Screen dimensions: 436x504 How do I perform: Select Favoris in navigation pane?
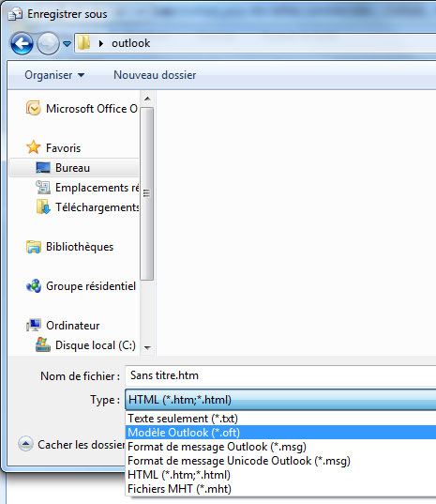click(63, 148)
